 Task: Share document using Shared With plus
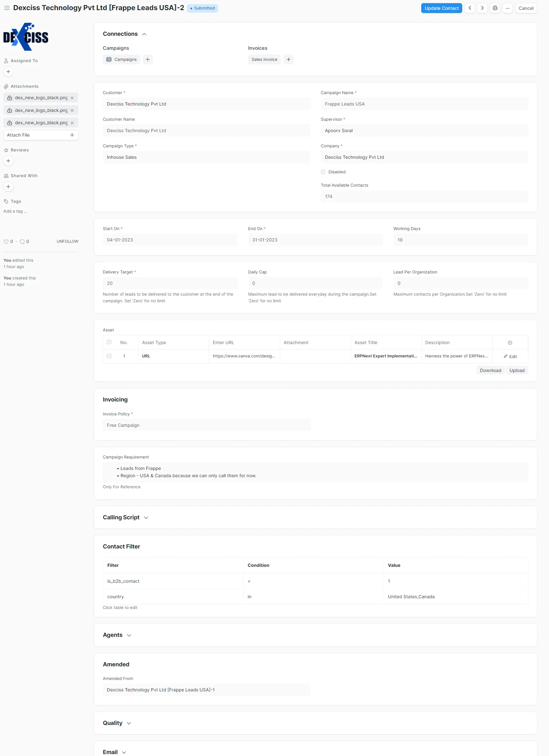pyautogui.click(x=8, y=187)
